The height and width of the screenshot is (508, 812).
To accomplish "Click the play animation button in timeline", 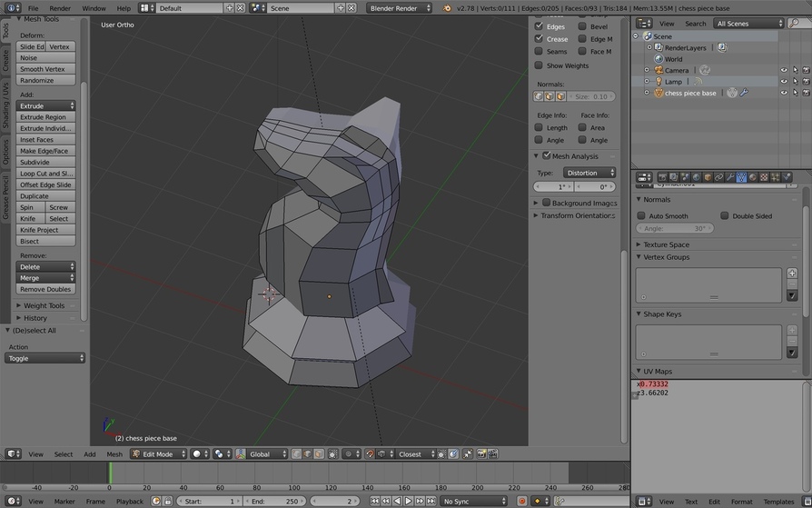I will coord(408,502).
